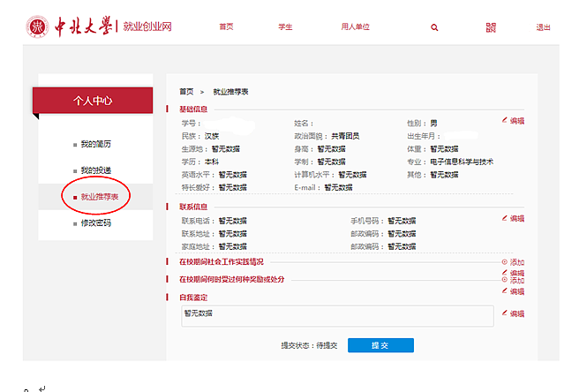Submit the form with 提交 button

pyautogui.click(x=380, y=345)
